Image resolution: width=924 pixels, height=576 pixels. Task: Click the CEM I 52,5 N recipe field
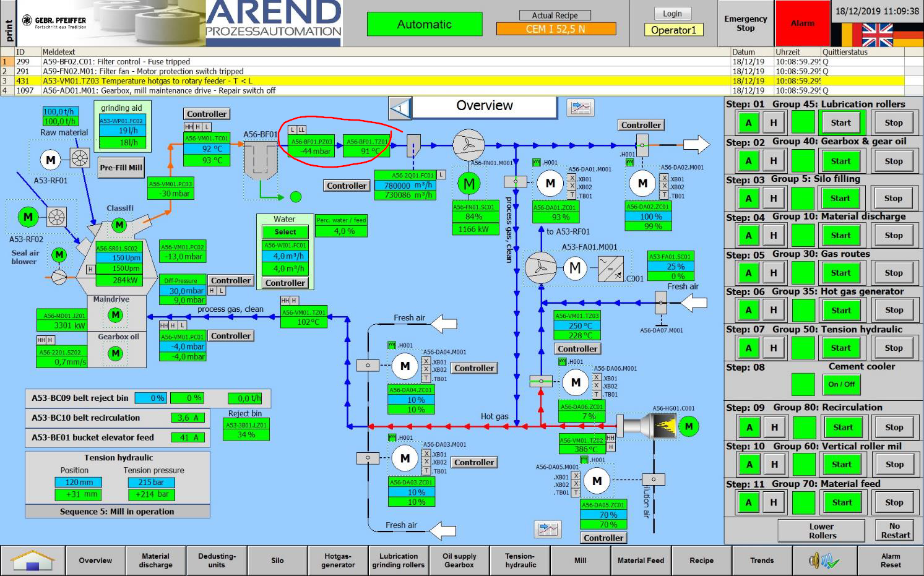coord(556,29)
